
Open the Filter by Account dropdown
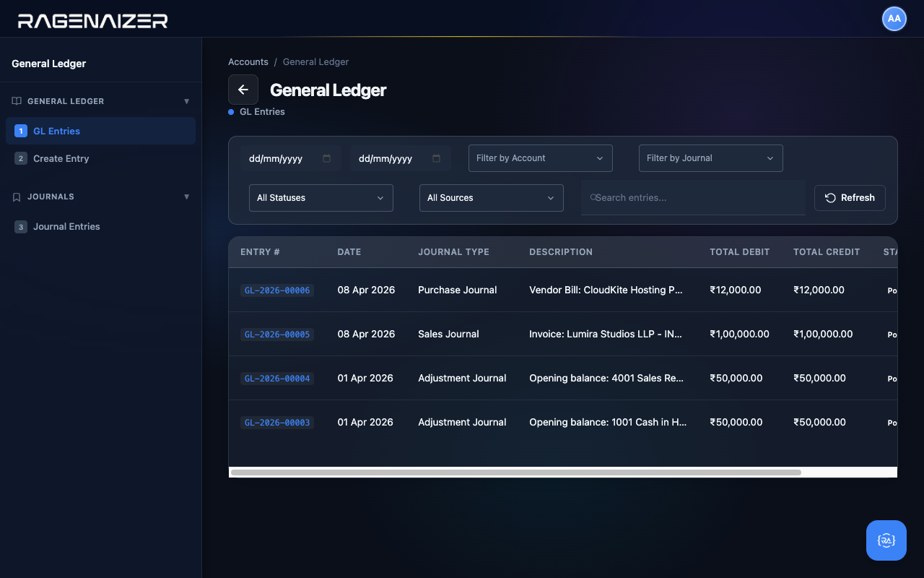(541, 158)
